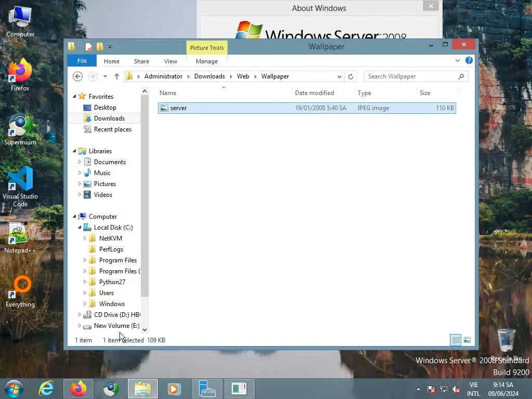The image size is (532, 399).
Task: Click the network icon in the system tray
Action: click(x=444, y=389)
